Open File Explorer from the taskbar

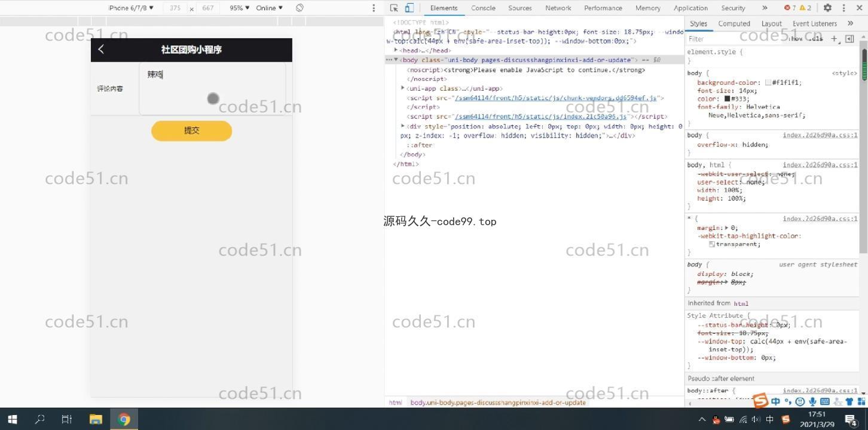96,419
